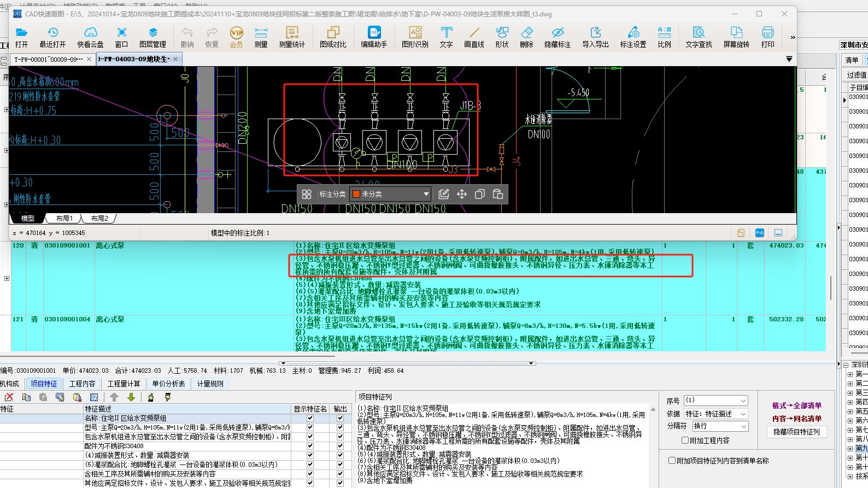The height and width of the screenshot is (488, 868).
Task: Open the 工程量计算 tab
Action: 124,384
